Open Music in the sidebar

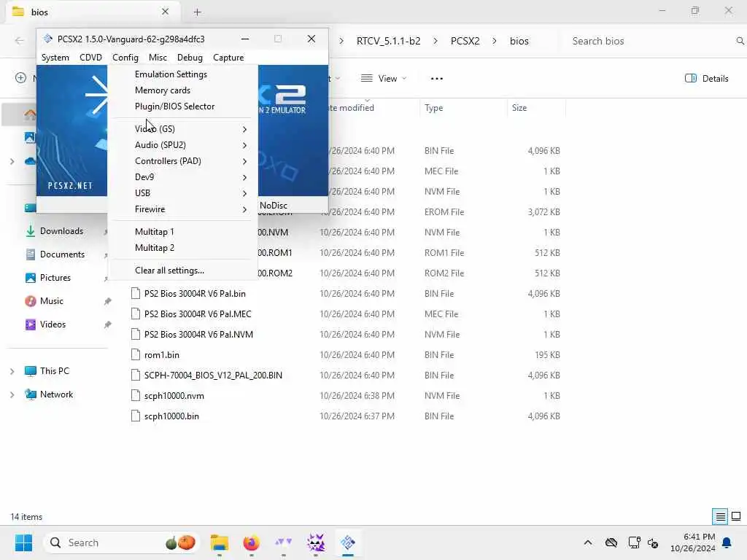[52, 301]
